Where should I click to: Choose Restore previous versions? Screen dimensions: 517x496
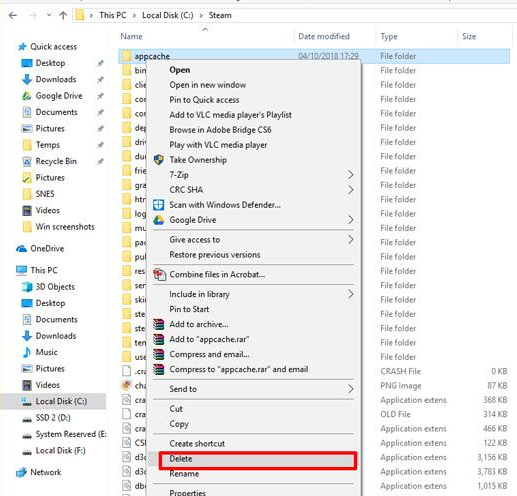point(215,255)
